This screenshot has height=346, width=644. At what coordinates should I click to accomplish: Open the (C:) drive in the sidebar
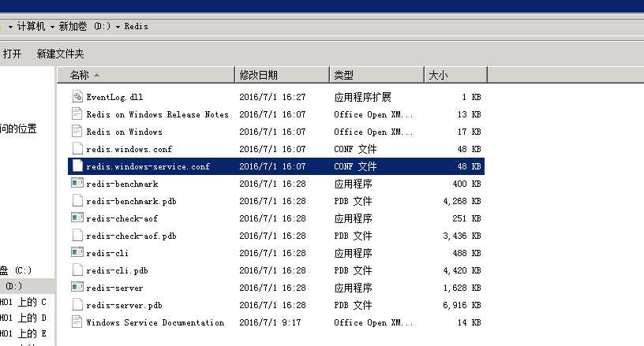tap(16, 270)
